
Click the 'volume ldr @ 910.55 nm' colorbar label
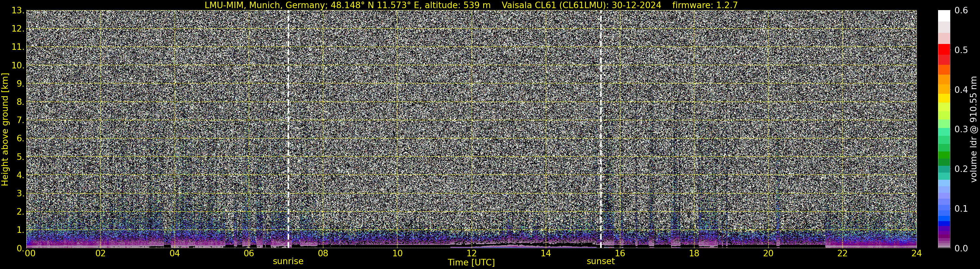tap(973, 129)
